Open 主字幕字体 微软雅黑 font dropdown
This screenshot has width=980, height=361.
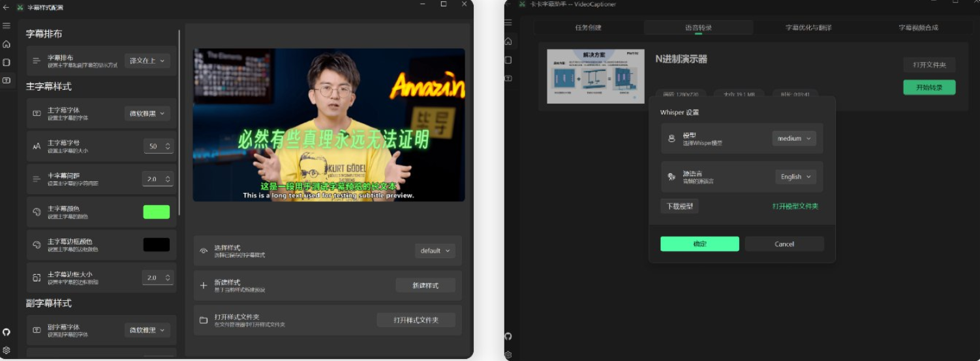(x=147, y=113)
